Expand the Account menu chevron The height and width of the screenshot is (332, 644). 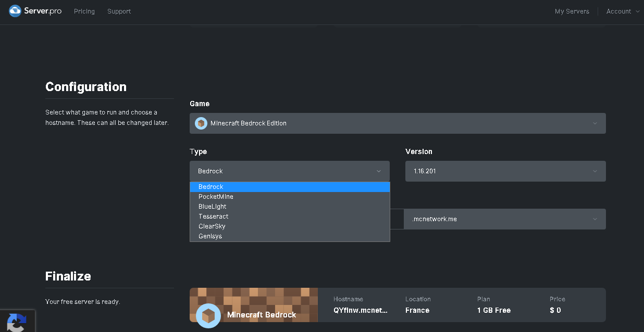pyautogui.click(x=638, y=11)
